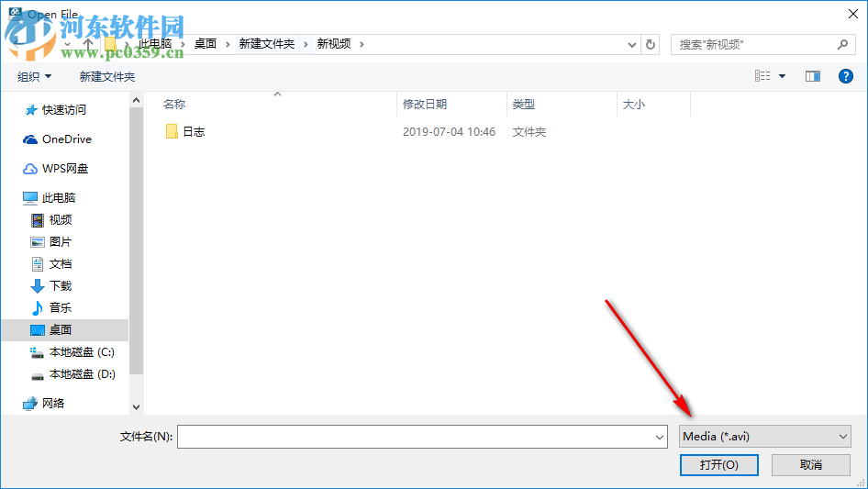This screenshot has width=868, height=489.
Task: Open the 组织 dropdown menu
Action: [34, 76]
